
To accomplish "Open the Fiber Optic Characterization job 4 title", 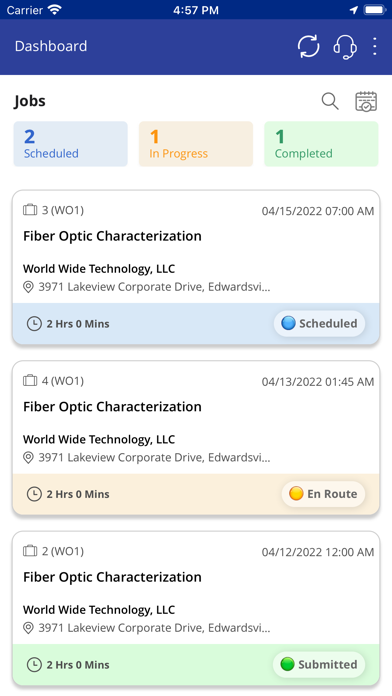I will (112, 407).
